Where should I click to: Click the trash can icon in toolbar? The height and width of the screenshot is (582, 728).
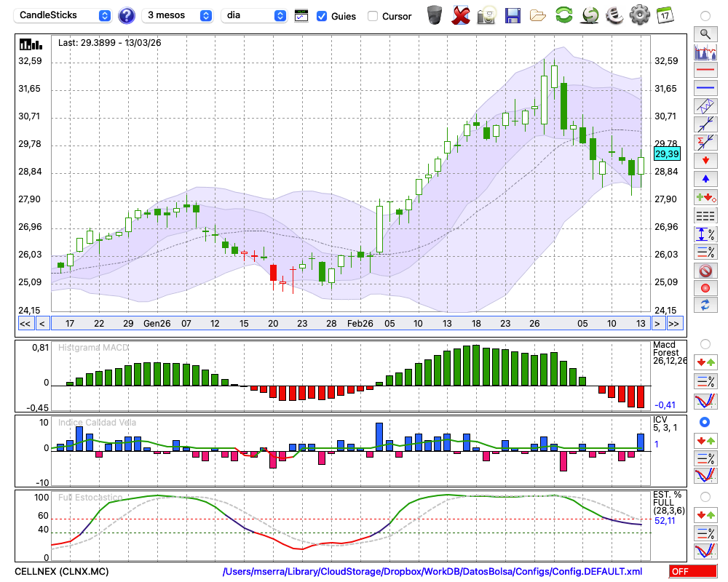(435, 15)
